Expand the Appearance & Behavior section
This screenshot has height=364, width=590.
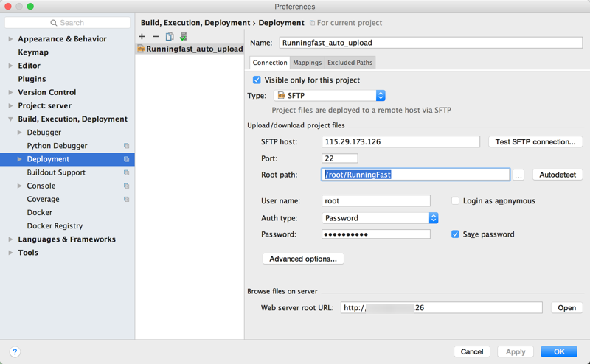[10, 39]
